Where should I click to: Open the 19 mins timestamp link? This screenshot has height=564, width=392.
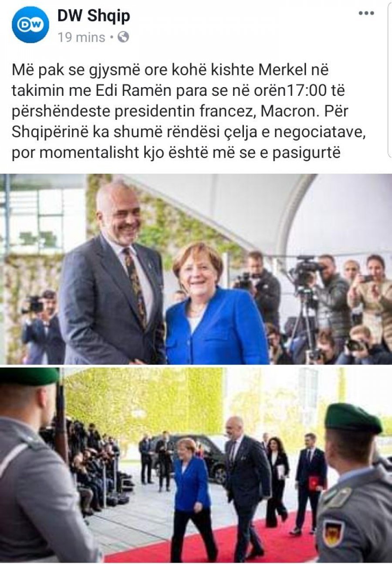coord(81,37)
